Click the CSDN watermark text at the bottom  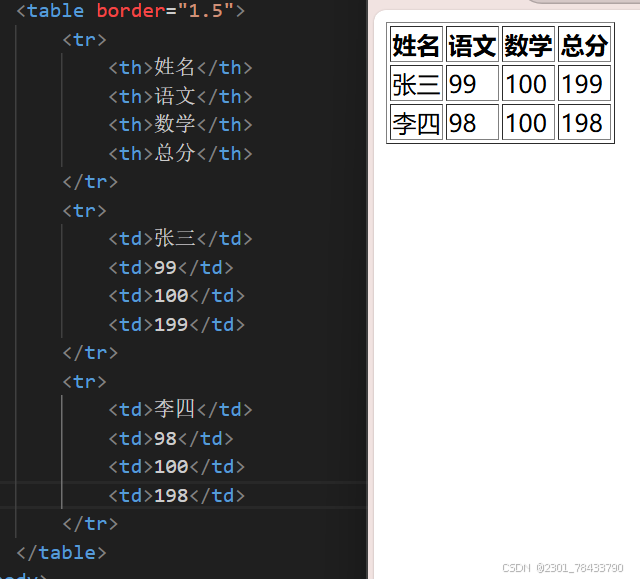[562, 568]
